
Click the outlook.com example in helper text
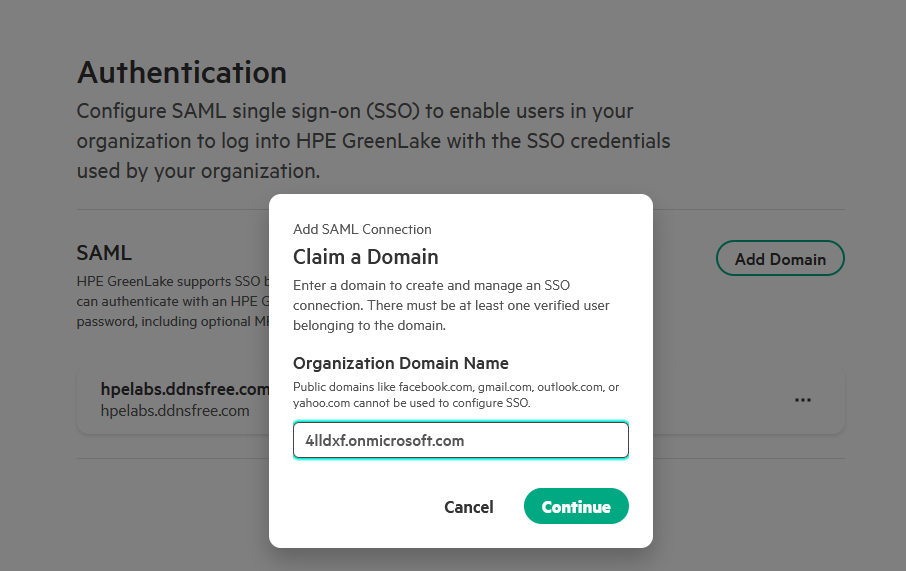[570, 387]
